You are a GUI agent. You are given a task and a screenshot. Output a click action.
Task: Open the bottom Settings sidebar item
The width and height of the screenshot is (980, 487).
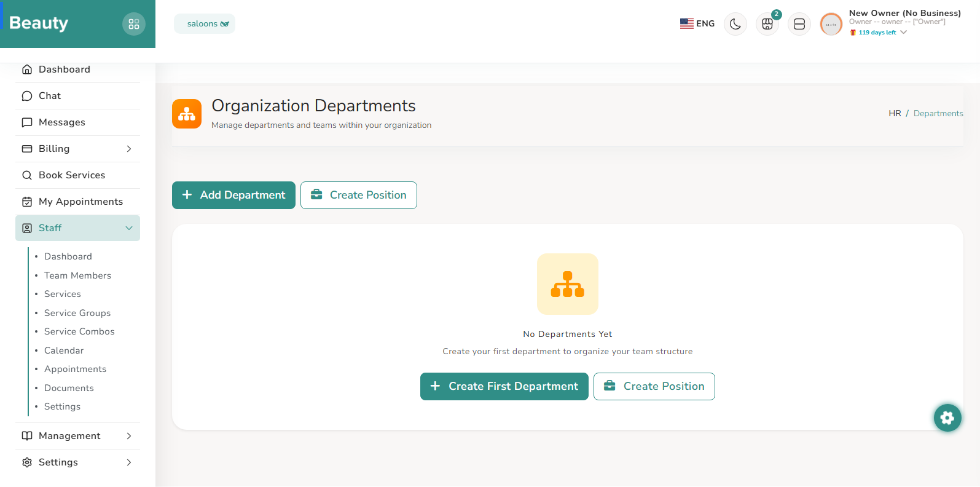pyautogui.click(x=77, y=462)
